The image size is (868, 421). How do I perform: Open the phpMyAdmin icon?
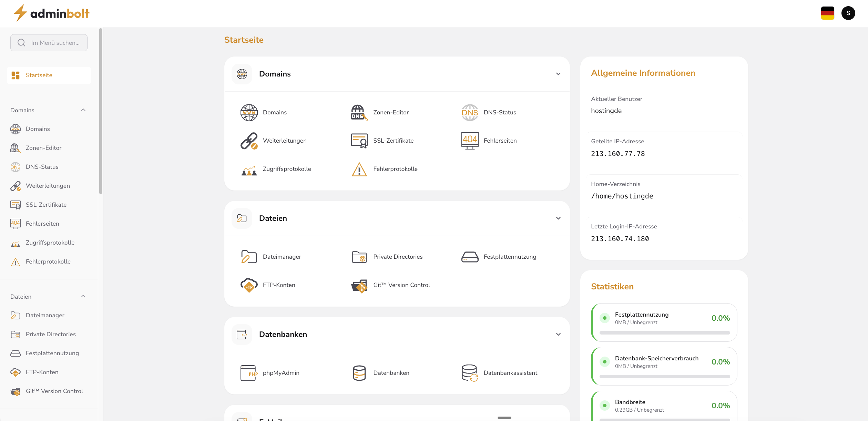pos(249,373)
